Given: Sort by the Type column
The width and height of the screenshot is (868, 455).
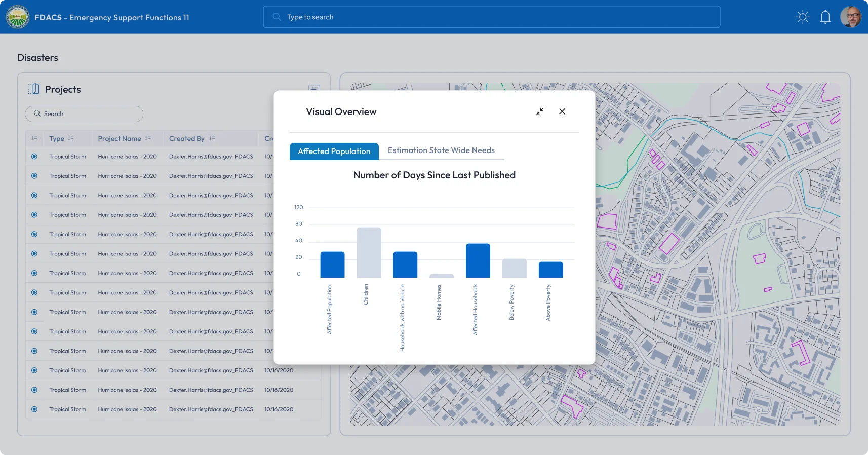Looking at the screenshot, I should (71, 139).
